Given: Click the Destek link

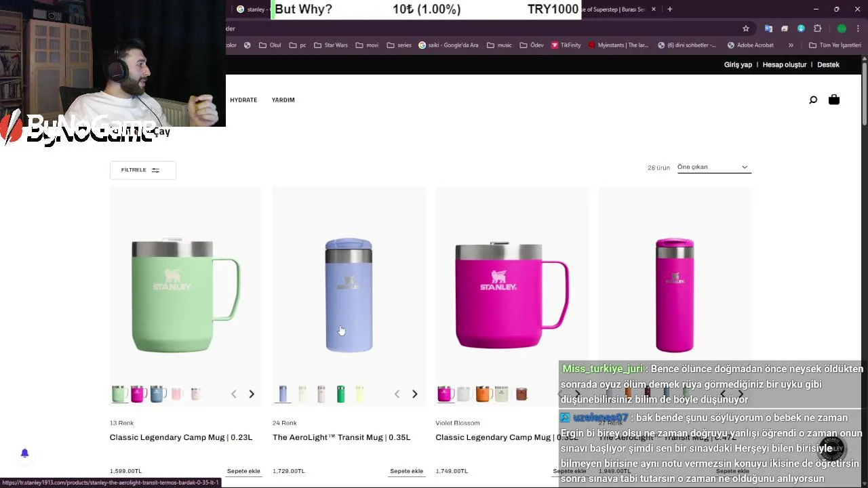Looking at the screenshot, I should click(828, 65).
